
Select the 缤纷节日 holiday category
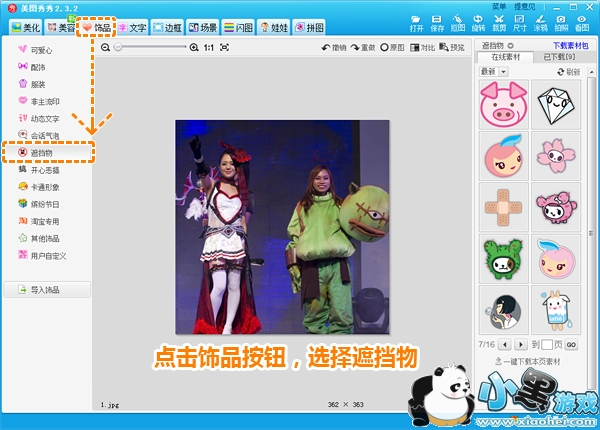[39, 204]
